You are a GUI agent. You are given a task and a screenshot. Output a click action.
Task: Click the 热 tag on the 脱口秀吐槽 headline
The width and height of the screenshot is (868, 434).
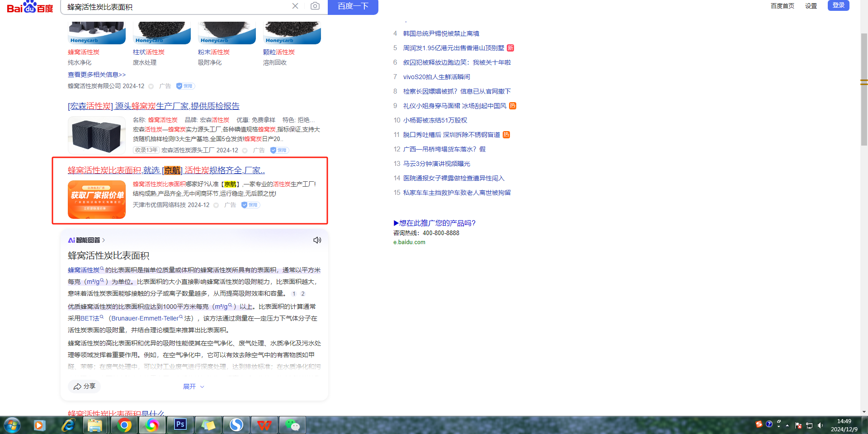click(506, 135)
